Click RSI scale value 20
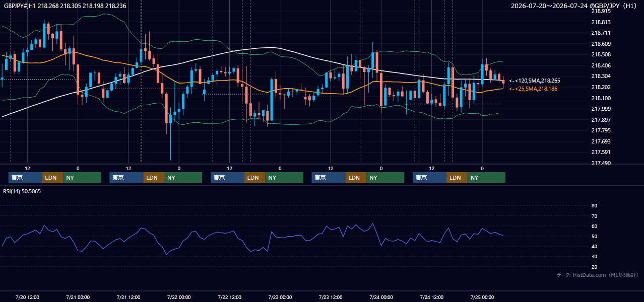The height and width of the screenshot is (302, 644). (594, 267)
